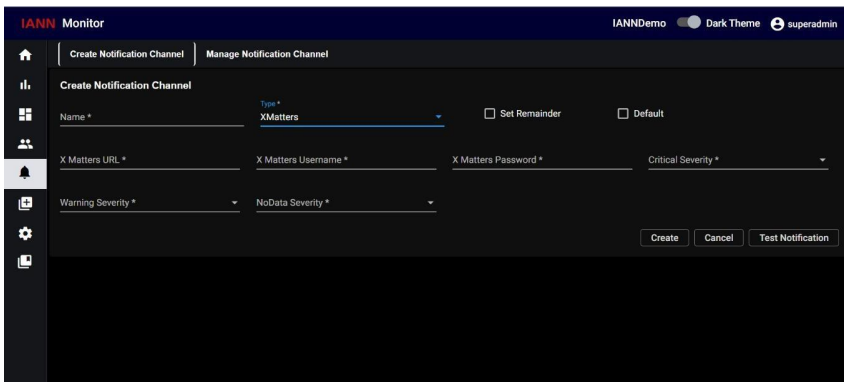Open the Type dropdown showing XMatters
Image resolution: width=853 pixels, height=384 pixels.
352,116
